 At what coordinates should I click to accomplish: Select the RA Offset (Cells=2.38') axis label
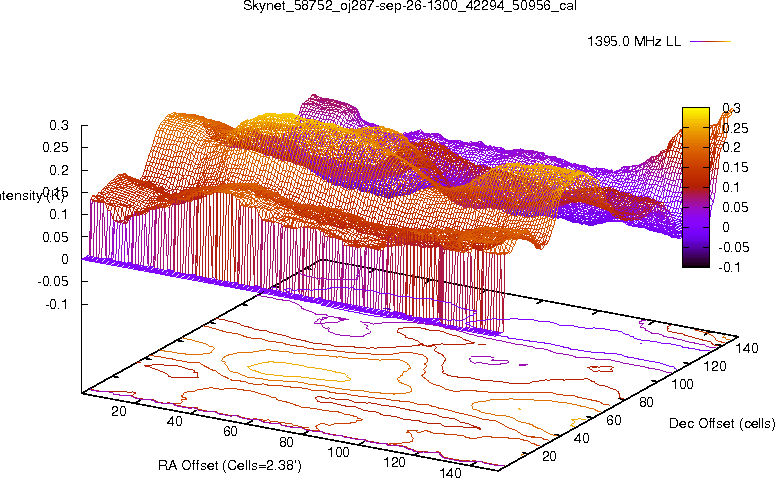230,465
